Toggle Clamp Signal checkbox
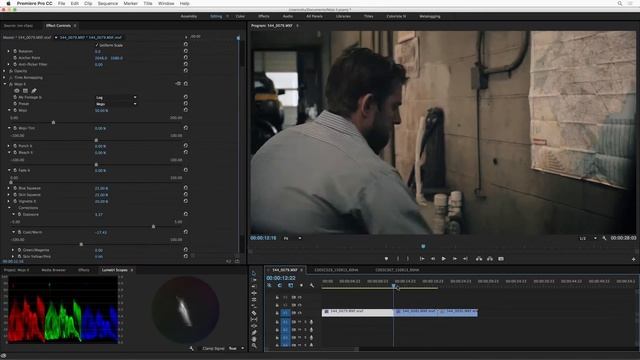The height and width of the screenshot is (360, 640). point(199,349)
